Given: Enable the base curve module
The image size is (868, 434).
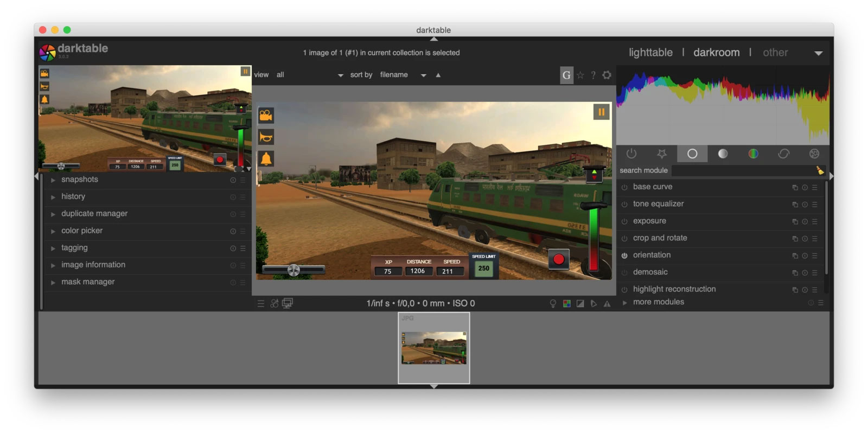Looking at the screenshot, I should [624, 187].
